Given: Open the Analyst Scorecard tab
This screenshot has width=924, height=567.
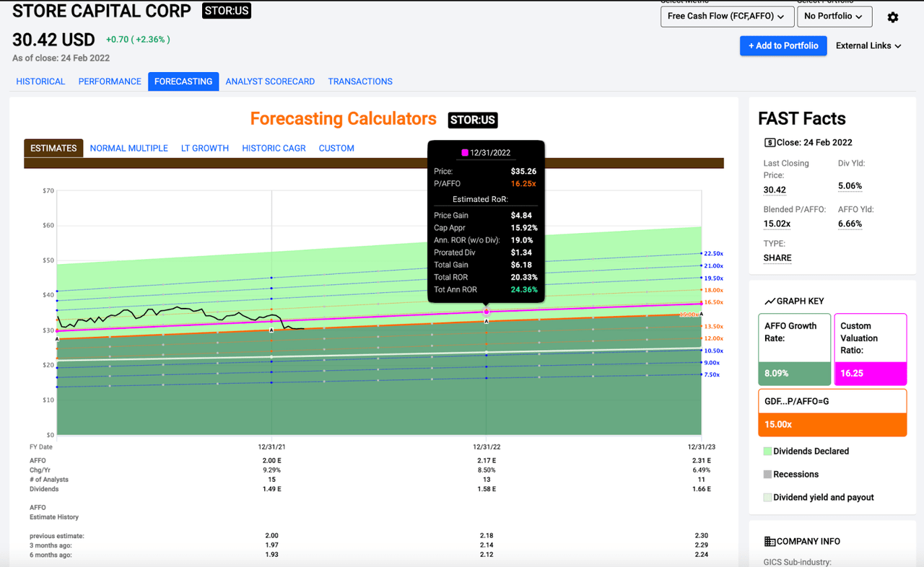Looking at the screenshot, I should tap(270, 82).
